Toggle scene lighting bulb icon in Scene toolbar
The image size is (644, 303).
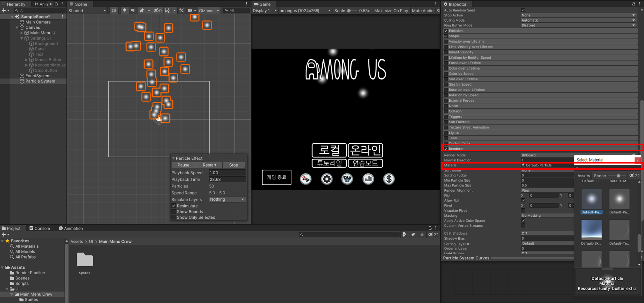124,10
